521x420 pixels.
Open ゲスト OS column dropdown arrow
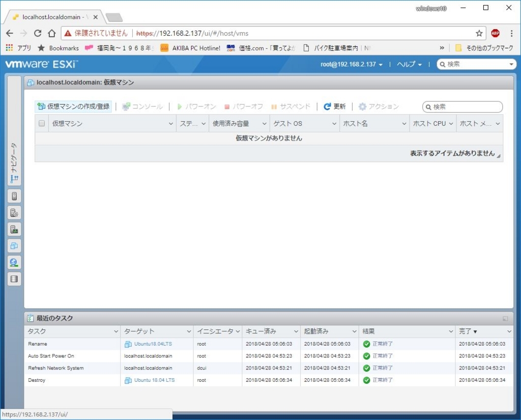pyautogui.click(x=334, y=124)
